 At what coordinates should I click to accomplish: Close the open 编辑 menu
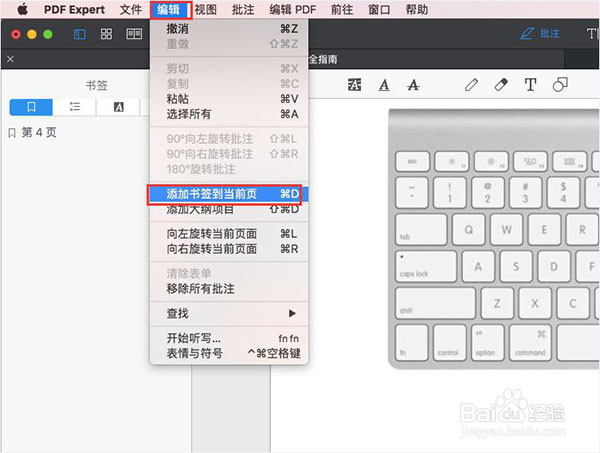tap(171, 10)
